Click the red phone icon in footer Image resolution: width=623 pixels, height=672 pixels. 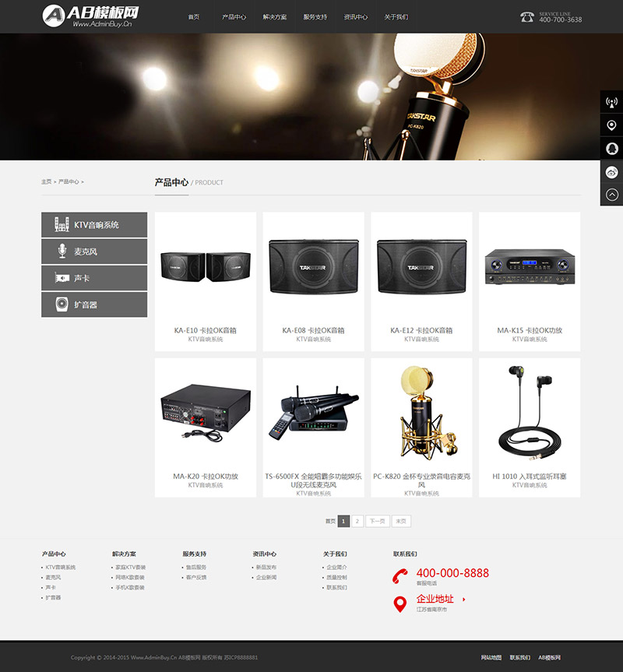400,576
